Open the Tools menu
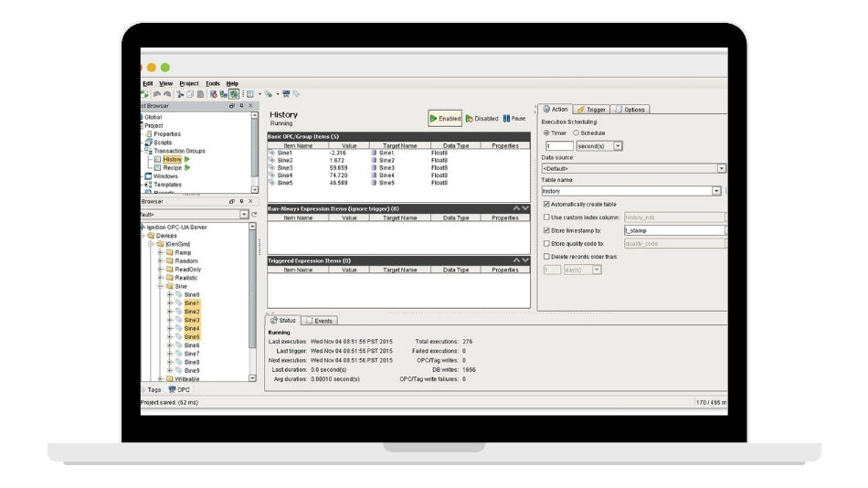This screenshot has height=488, width=868. tap(213, 83)
